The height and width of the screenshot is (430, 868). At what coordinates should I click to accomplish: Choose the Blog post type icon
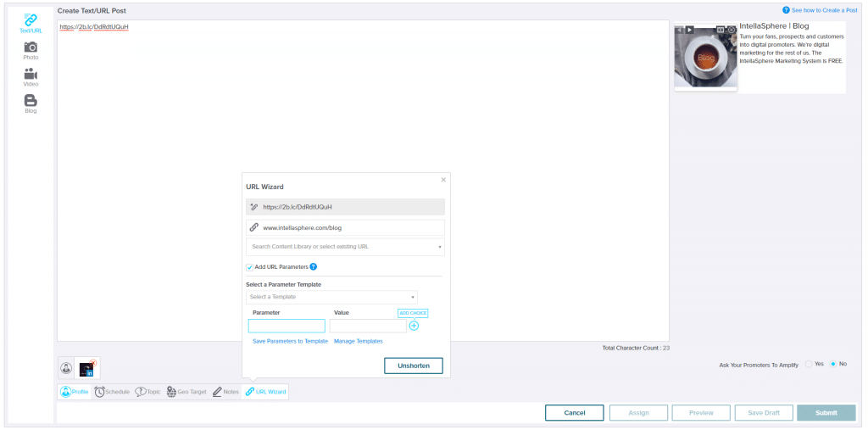tap(31, 100)
